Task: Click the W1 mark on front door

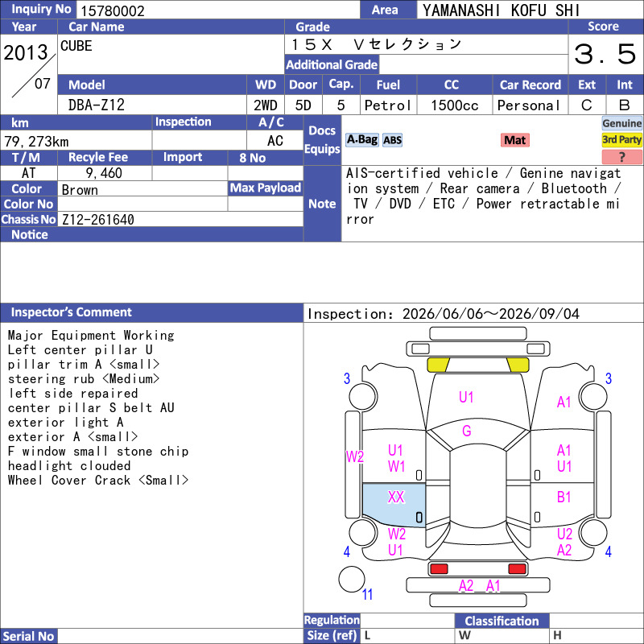Action: click(396, 467)
